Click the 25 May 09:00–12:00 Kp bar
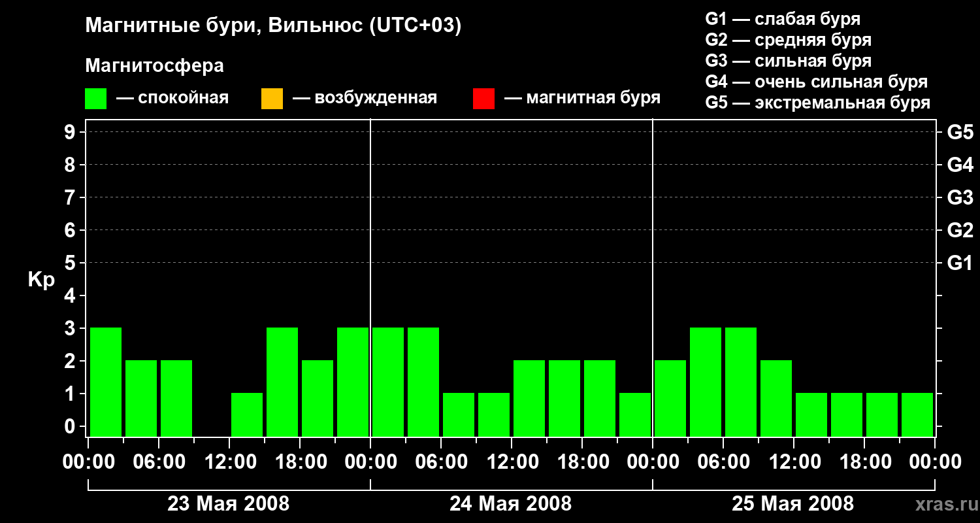This screenshot has height=523, width=980. [x=776, y=398]
